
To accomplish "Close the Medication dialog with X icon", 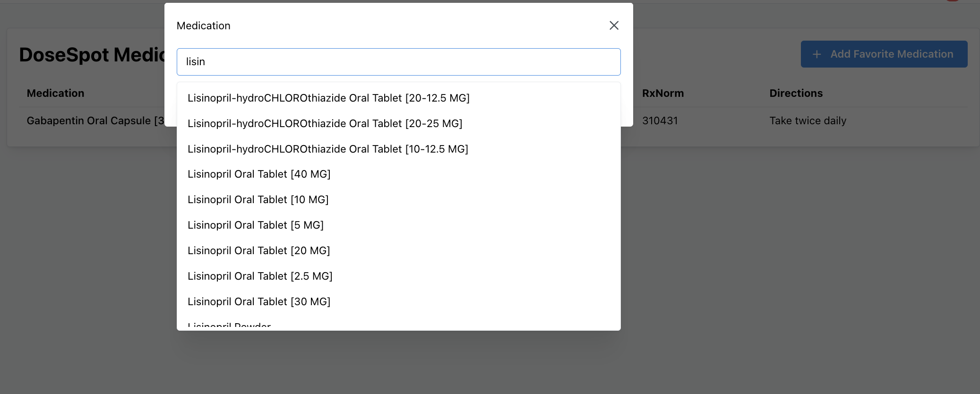I will [x=614, y=26].
